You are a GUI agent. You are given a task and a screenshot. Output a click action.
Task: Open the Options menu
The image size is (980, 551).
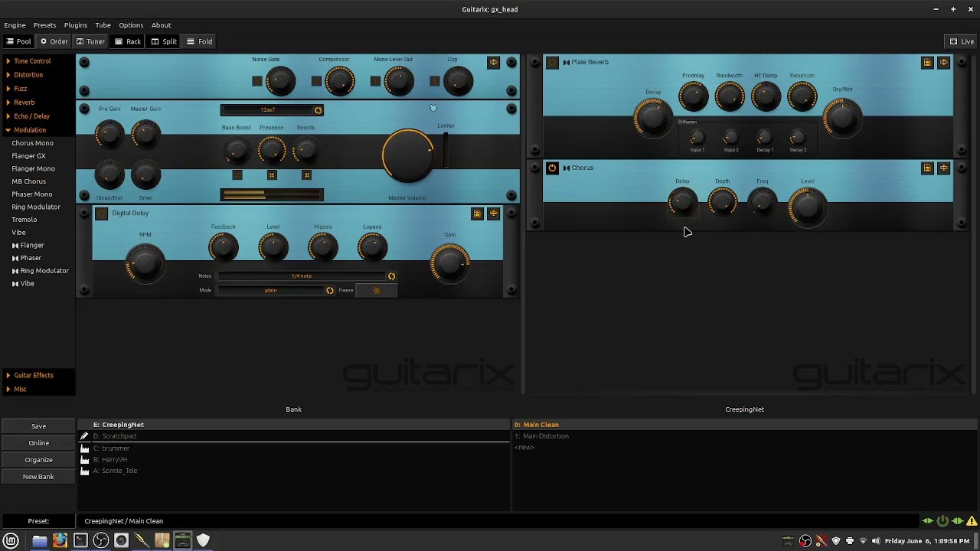pyautogui.click(x=131, y=25)
